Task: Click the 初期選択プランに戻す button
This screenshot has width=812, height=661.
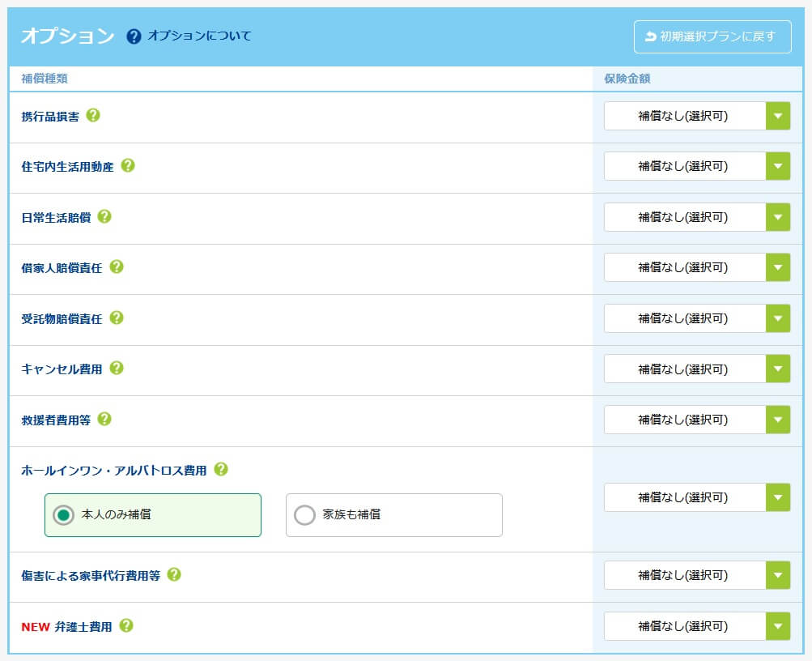Action: (x=712, y=36)
